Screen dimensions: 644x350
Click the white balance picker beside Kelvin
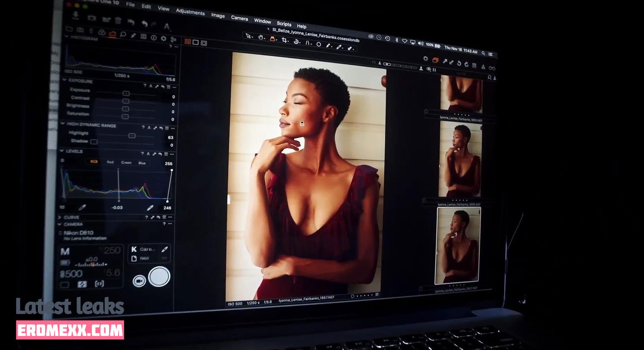pyautogui.click(x=164, y=249)
